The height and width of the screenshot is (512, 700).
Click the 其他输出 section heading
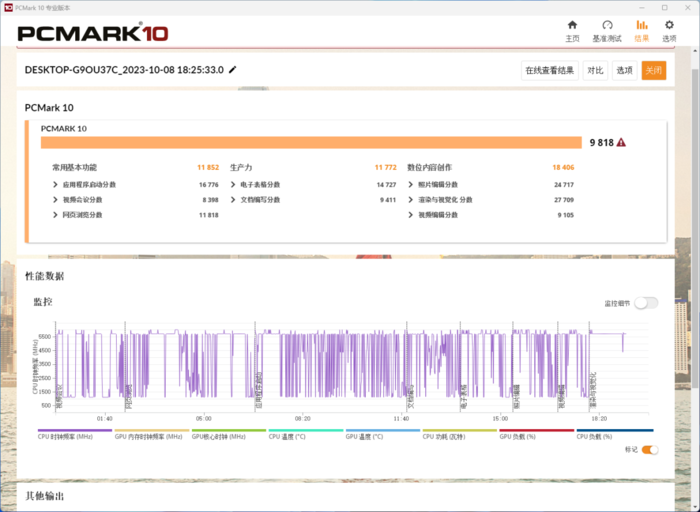point(45,496)
